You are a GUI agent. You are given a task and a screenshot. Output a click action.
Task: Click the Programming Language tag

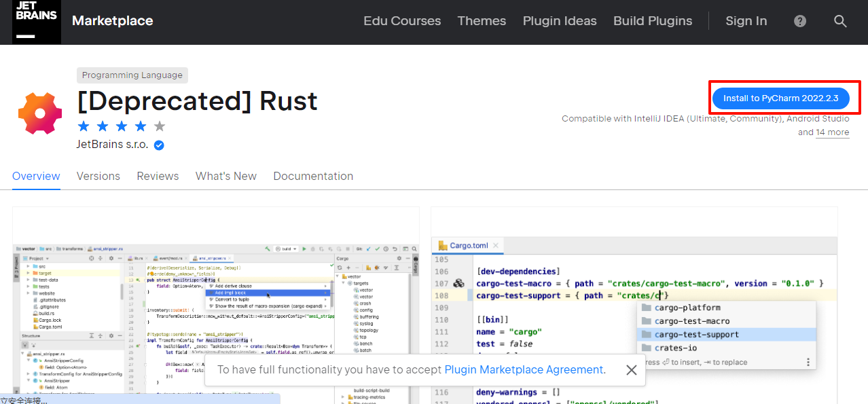[132, 75]
